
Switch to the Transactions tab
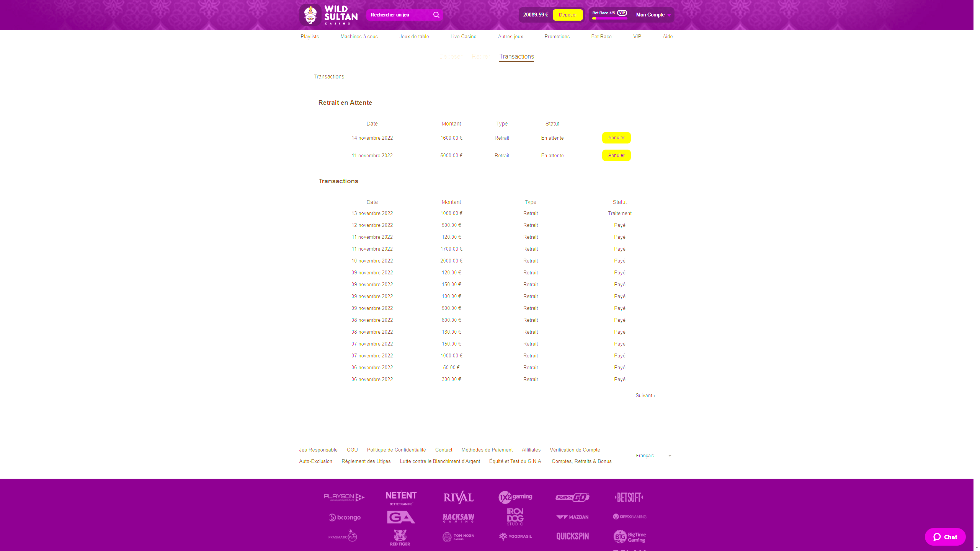[516, 57]
